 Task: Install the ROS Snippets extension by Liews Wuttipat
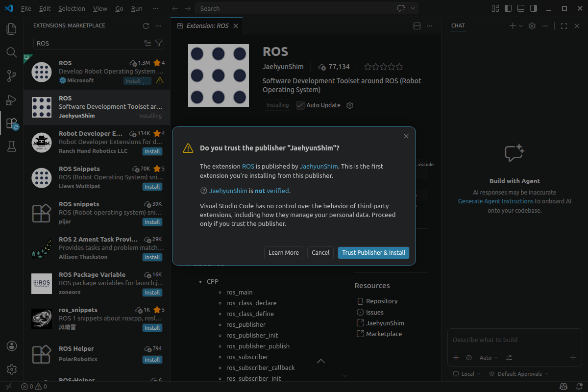click(152, 187)
